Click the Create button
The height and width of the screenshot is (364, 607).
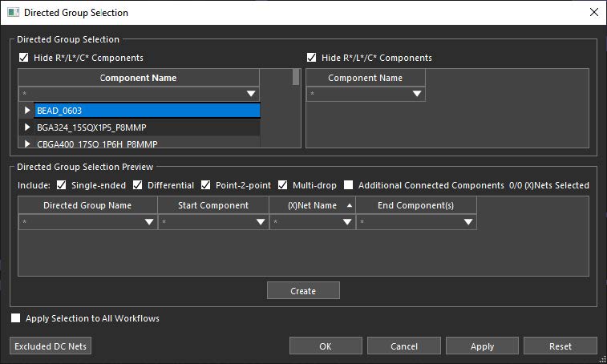tap(303, 290)
